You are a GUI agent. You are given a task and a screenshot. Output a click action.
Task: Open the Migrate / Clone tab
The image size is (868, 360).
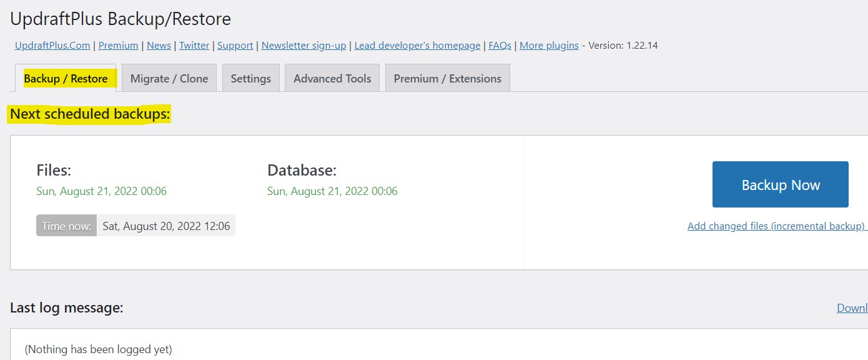tap(169, 78)
